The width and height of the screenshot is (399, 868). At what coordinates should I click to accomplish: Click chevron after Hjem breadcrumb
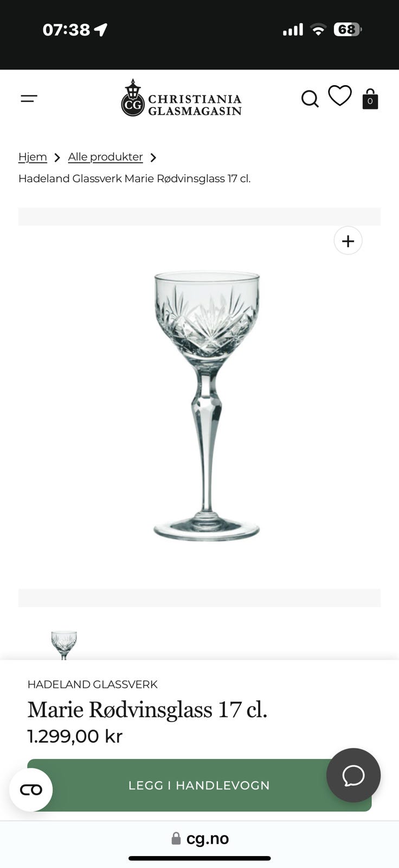[57, 157]
